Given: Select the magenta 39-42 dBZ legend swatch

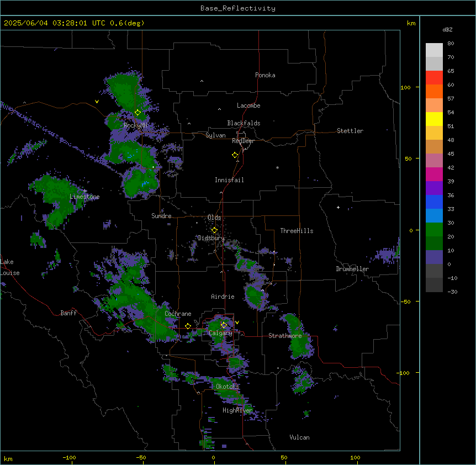Looking at the screenshot, I should (x=434, y=174).
